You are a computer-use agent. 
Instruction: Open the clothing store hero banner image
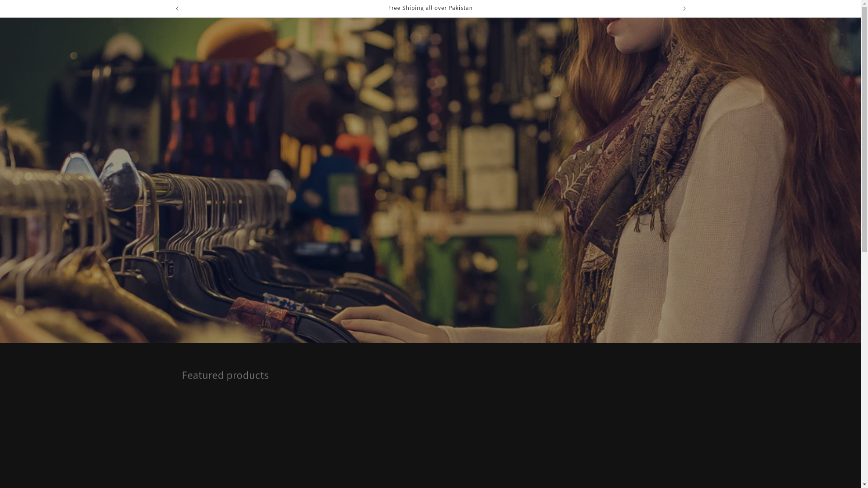click(430, 180)
